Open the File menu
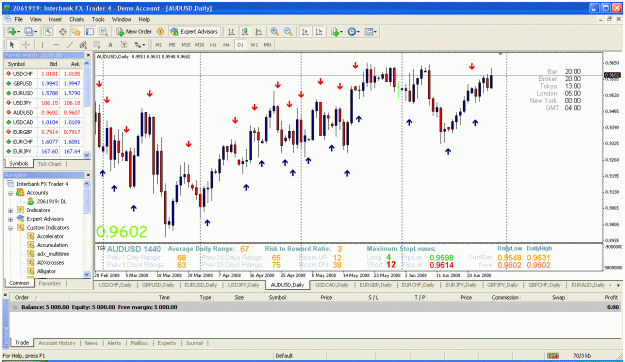Screen dimensions: 625x362 tap(18, 19)
